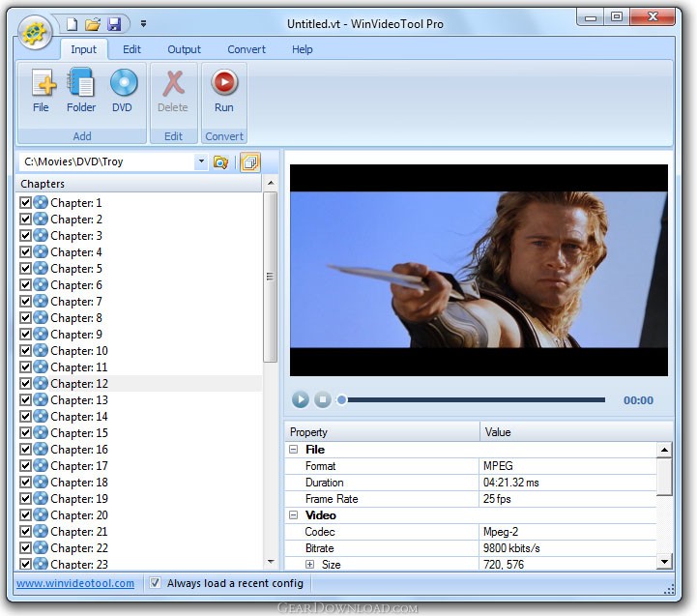Click the Chapters column header
The image size is (697, 616).
point(138,184)
